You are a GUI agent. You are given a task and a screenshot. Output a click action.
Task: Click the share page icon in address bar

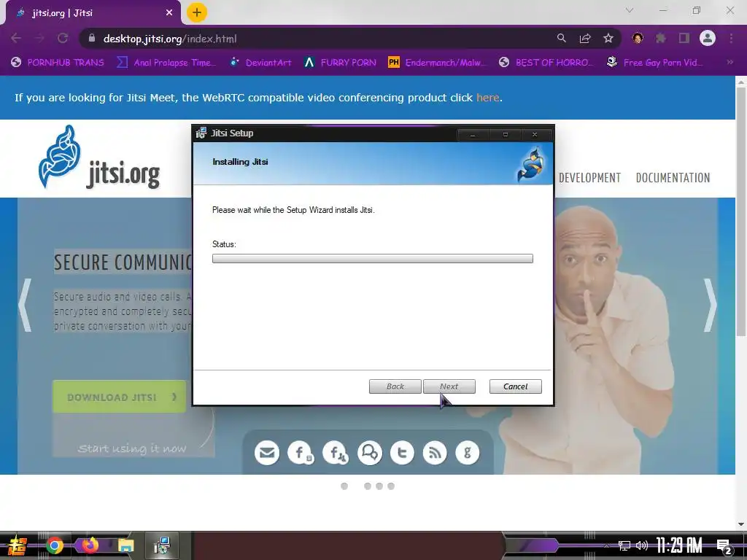click(585, 38)
